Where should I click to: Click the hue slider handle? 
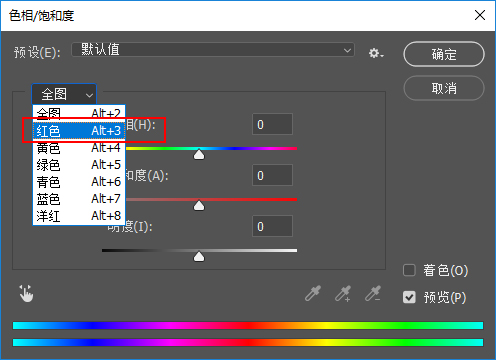[x=199, y=154]
